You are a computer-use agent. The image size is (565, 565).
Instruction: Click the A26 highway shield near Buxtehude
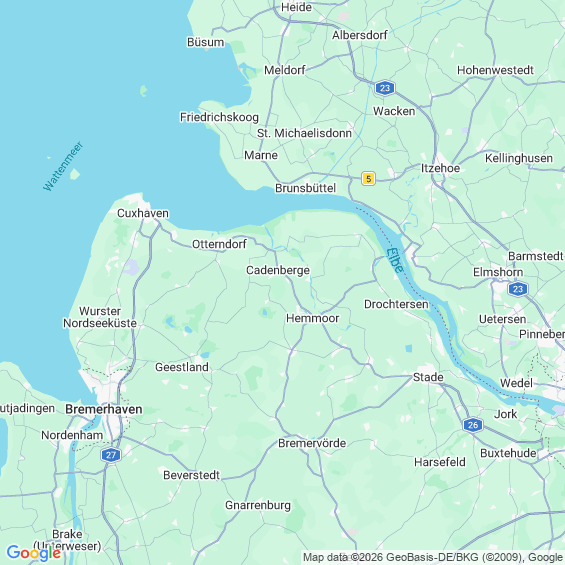473,425
